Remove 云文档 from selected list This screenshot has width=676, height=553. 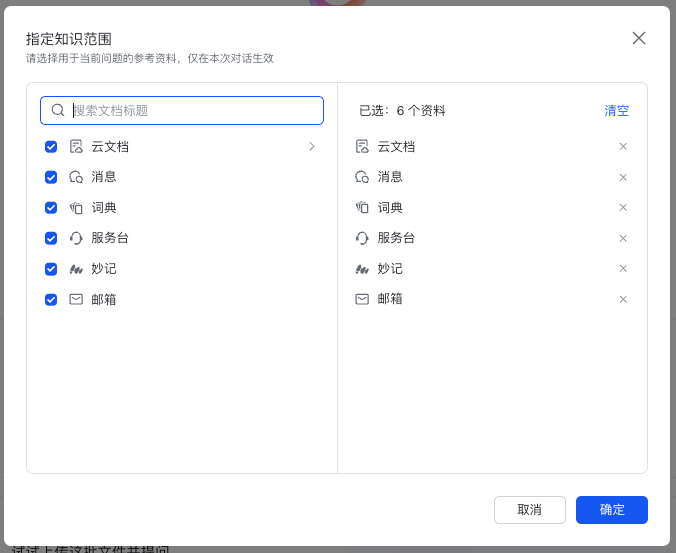pyautogui.click(x=623, y=146)
